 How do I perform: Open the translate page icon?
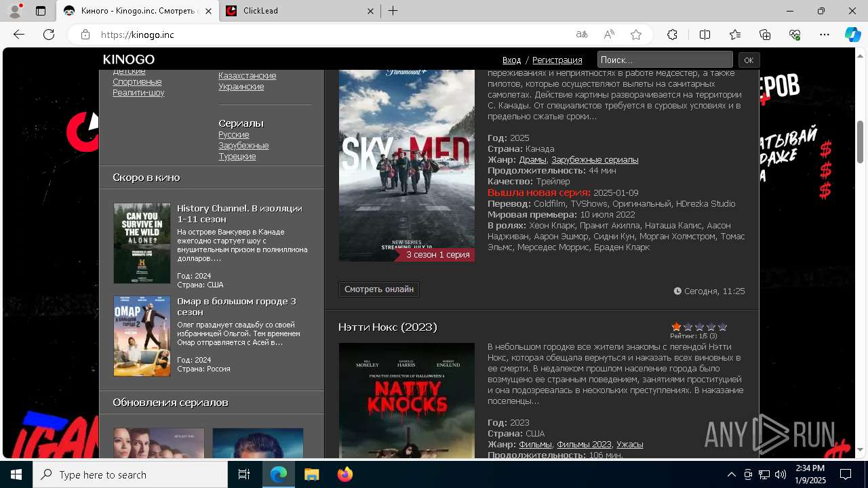coord(582,35)
